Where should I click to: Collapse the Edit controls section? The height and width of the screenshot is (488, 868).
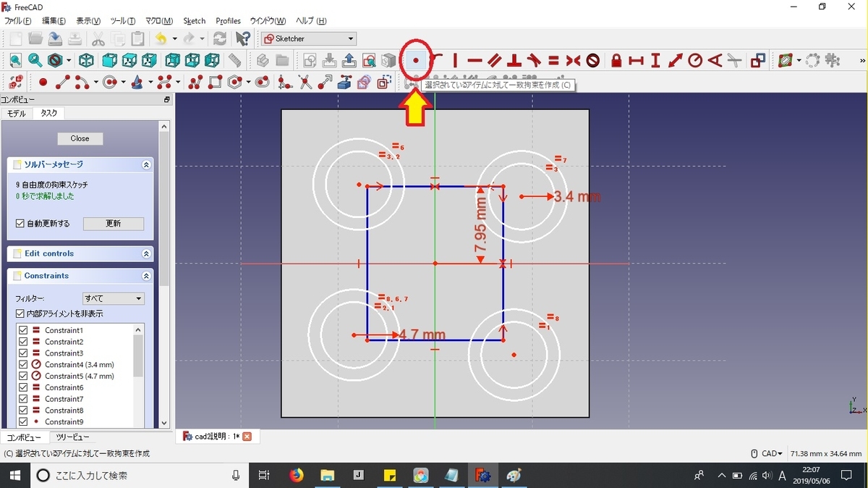146,253
